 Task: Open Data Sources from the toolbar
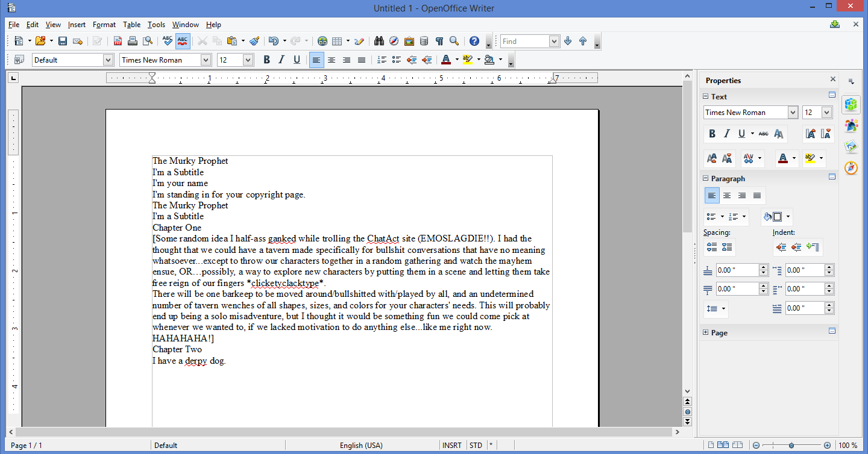(424, 41)
